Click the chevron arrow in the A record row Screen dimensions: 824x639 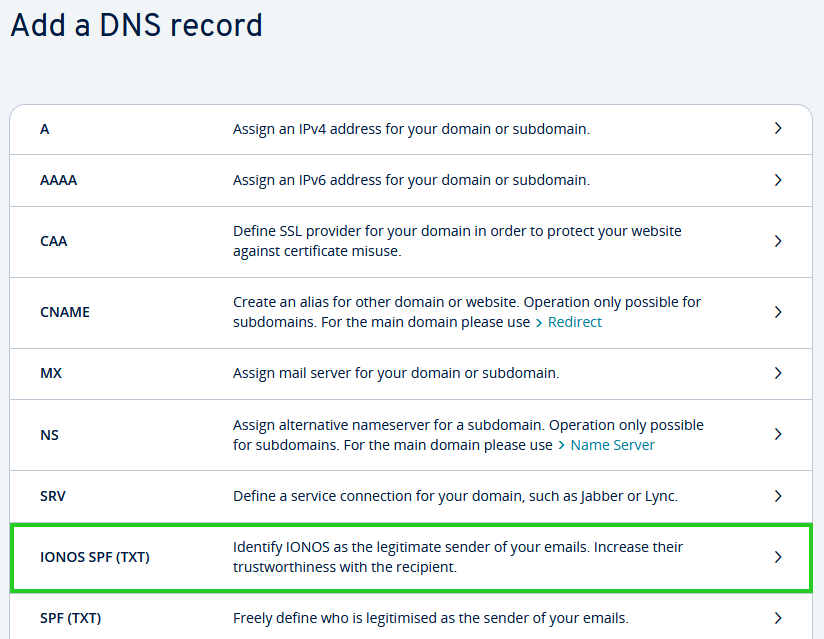coord(778,129)
